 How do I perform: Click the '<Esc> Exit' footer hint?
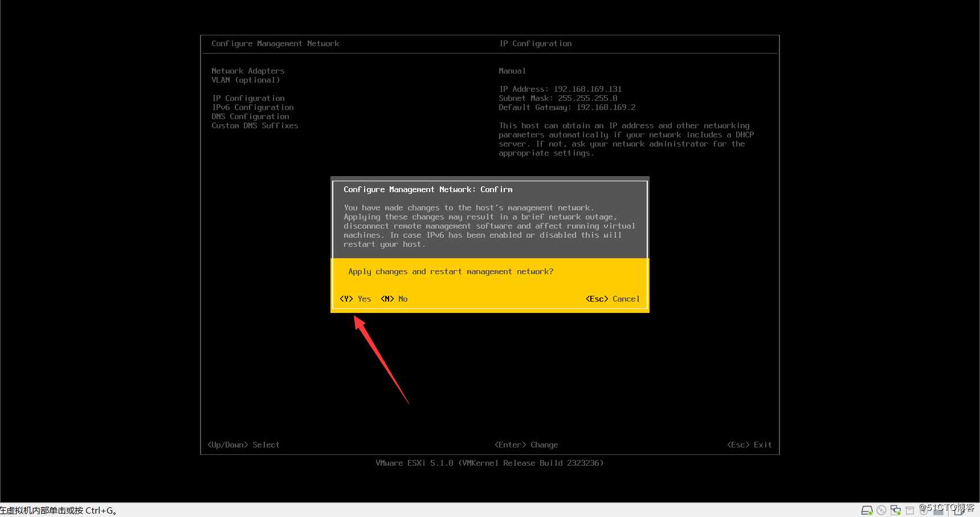749,445
